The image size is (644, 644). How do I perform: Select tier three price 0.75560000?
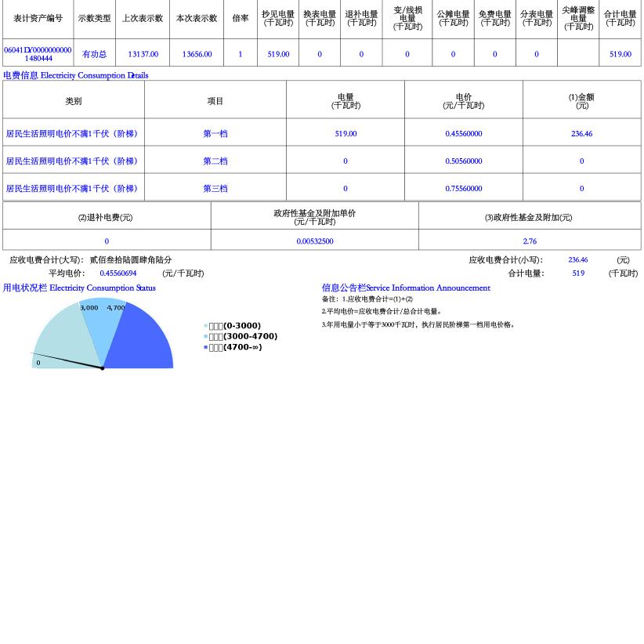coord(464,189)
